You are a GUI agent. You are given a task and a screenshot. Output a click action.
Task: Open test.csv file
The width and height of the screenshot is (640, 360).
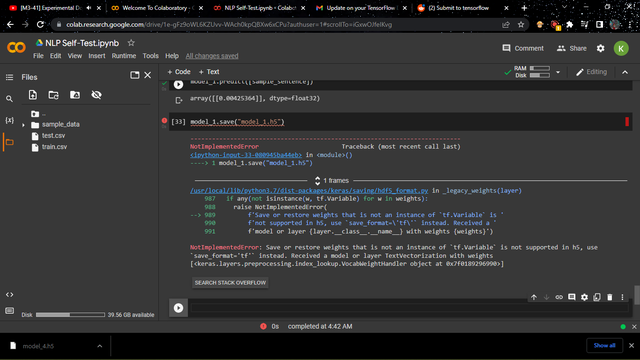53,136
